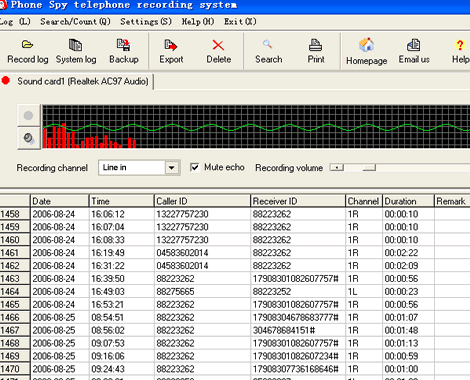Image resolution: width=470 pixels, height=380 pixels.
Task: Click the Exit (X) menu
Action: (x=240, y=22)
